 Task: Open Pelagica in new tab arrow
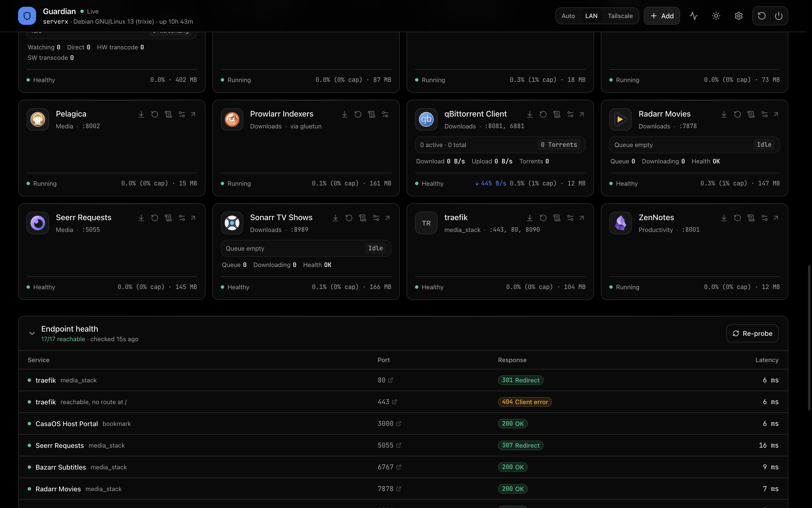point(193,115)
